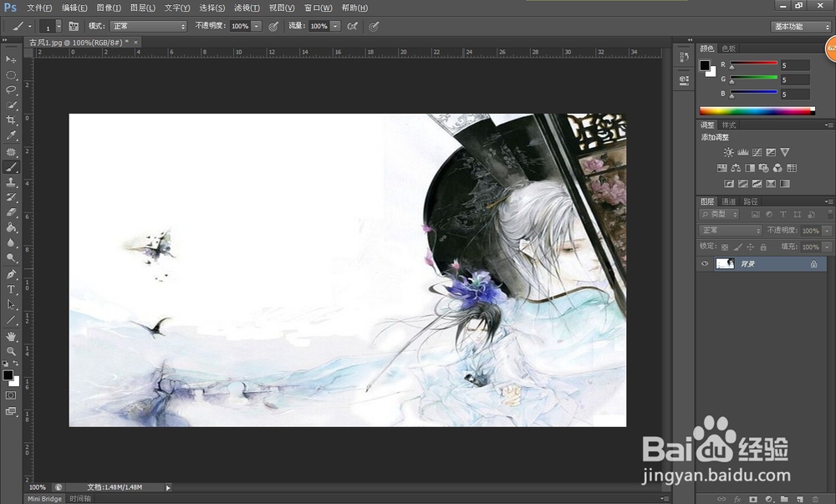Click the rainbow spectrum bar in the Color panel
This screenshot has height=504, width=836.
tap(757, 109)
